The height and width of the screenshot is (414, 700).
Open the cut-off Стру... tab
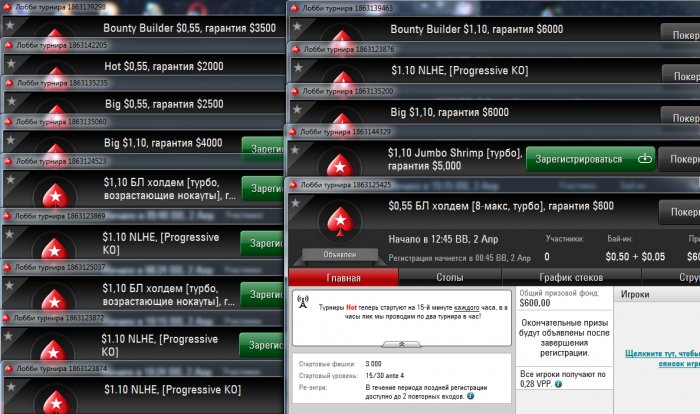[x=671, y=277]
